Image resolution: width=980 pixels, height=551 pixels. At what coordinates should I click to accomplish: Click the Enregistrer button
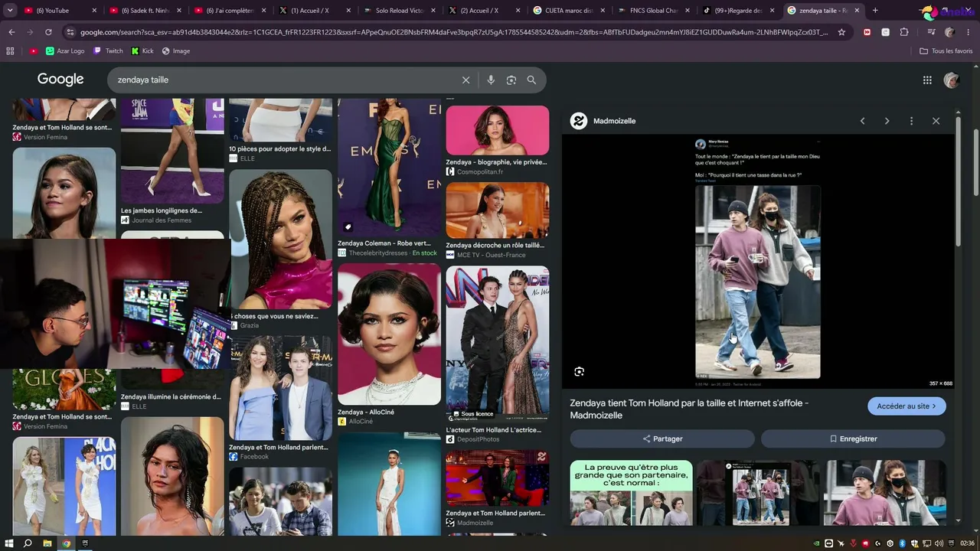853,439
